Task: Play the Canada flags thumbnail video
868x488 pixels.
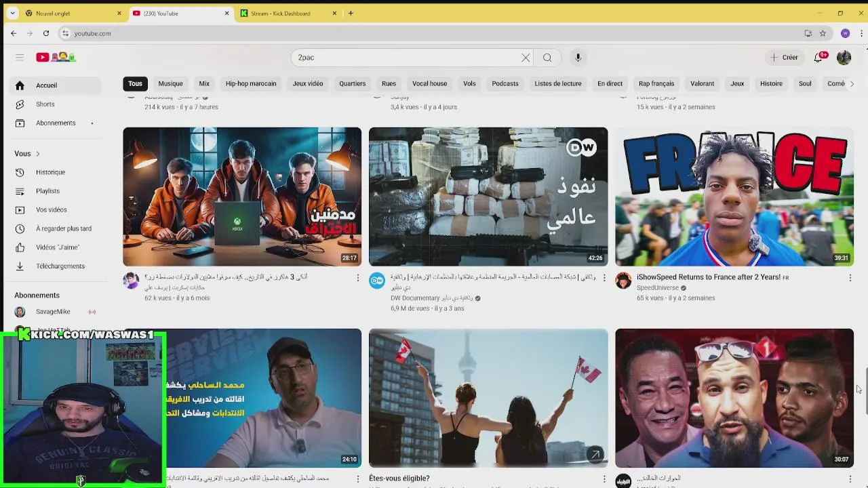Action: [488, 398]
